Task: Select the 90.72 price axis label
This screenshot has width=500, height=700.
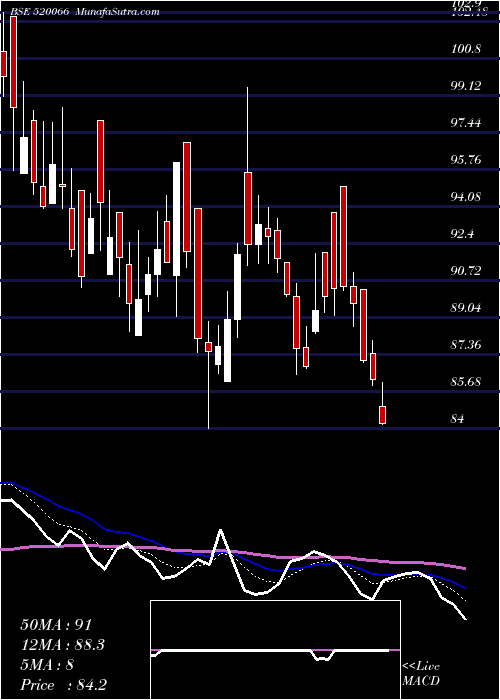Action: pos(466,271)
